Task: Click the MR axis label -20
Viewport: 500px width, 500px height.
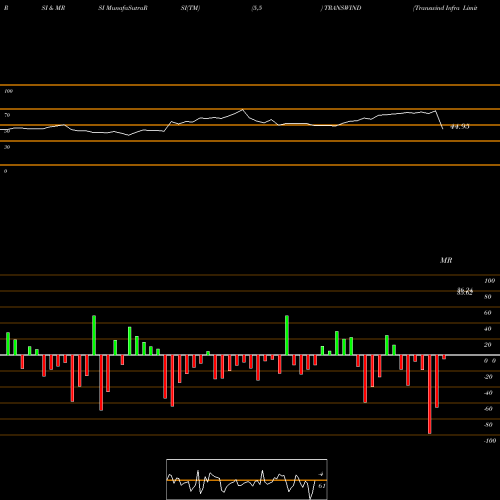Action: coord(488,377)
